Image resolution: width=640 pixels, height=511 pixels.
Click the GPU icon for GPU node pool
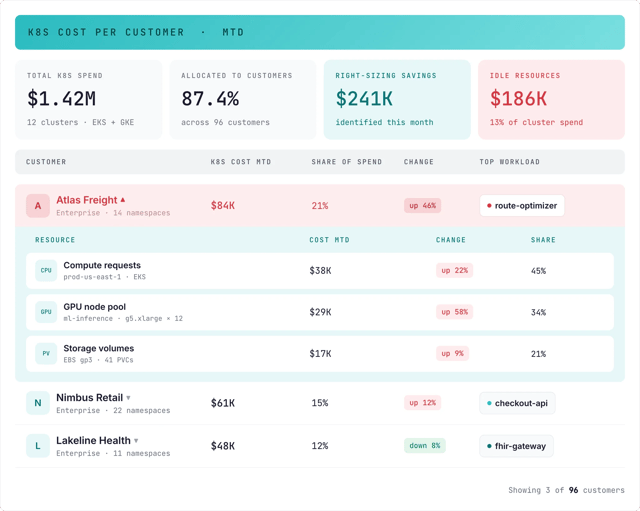coord(46,312)
